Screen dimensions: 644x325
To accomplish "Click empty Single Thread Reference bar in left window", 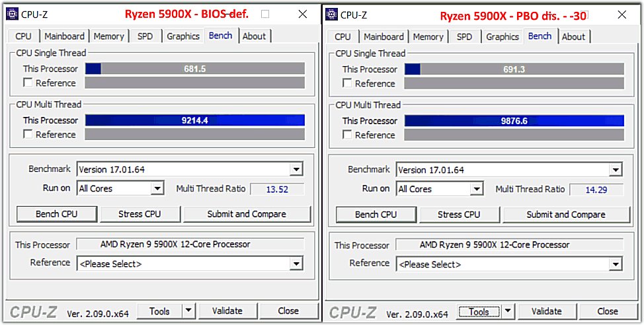I will pos(195,83).
